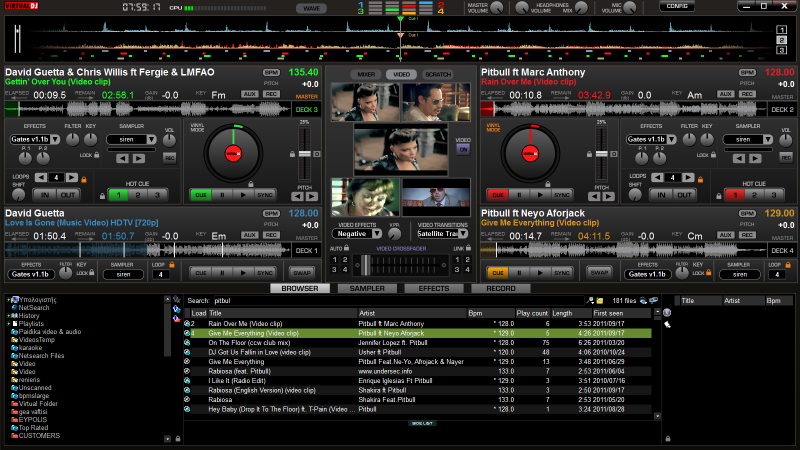Play the track on Deck 3
The width and height of the screenshot is (800, 450).
coord(243,195)
